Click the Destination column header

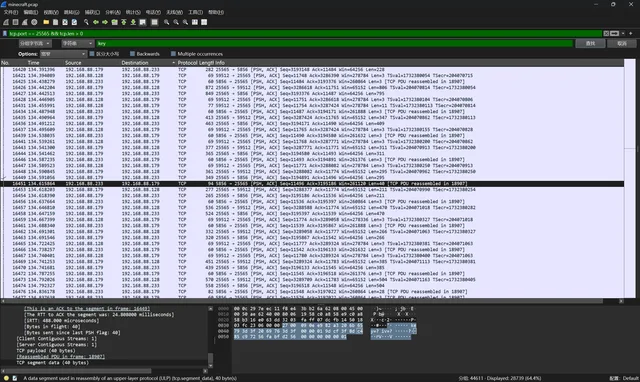click(135, 63)
